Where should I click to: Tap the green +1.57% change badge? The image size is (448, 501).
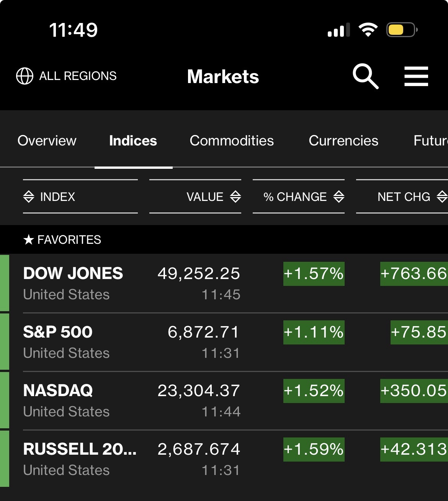pyautogui.click(x=314, y=274)
